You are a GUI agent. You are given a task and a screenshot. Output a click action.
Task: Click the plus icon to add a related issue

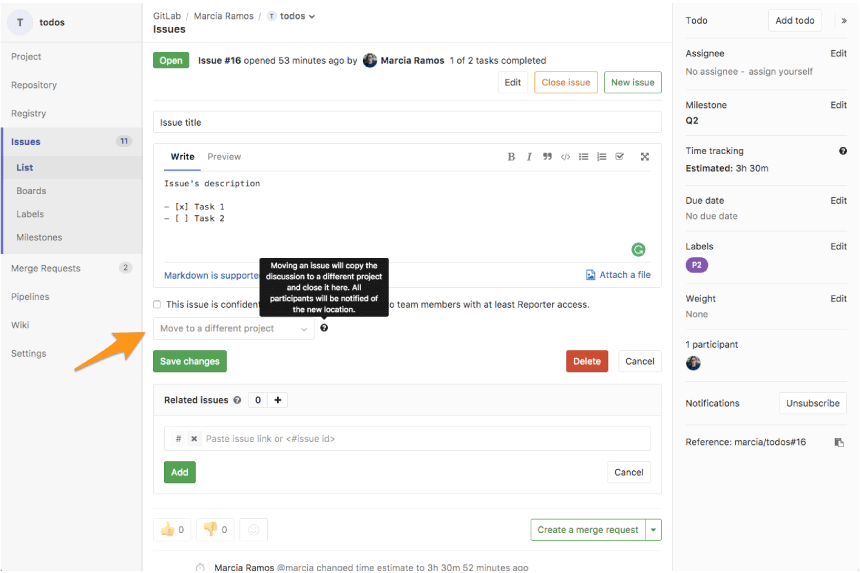point(278,400)
